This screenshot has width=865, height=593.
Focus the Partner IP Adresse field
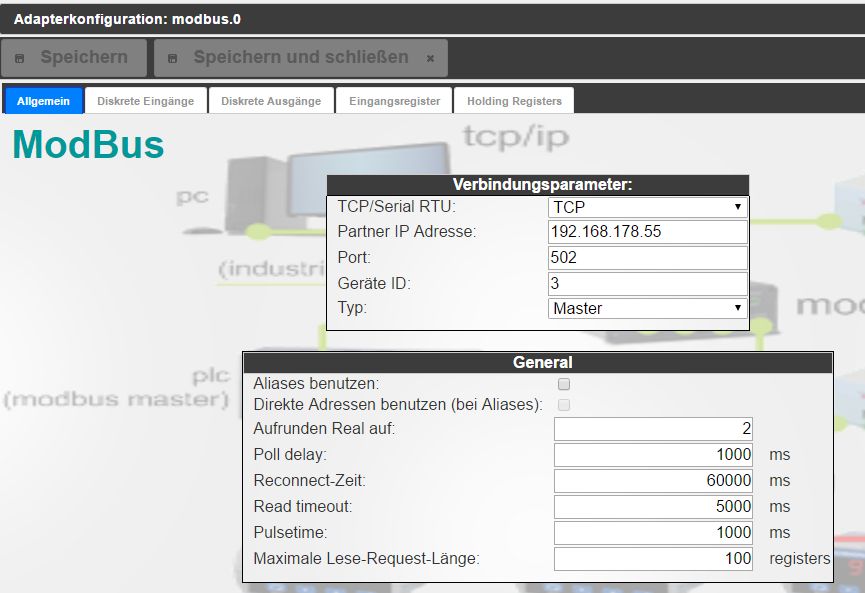(x=648, y=232)
